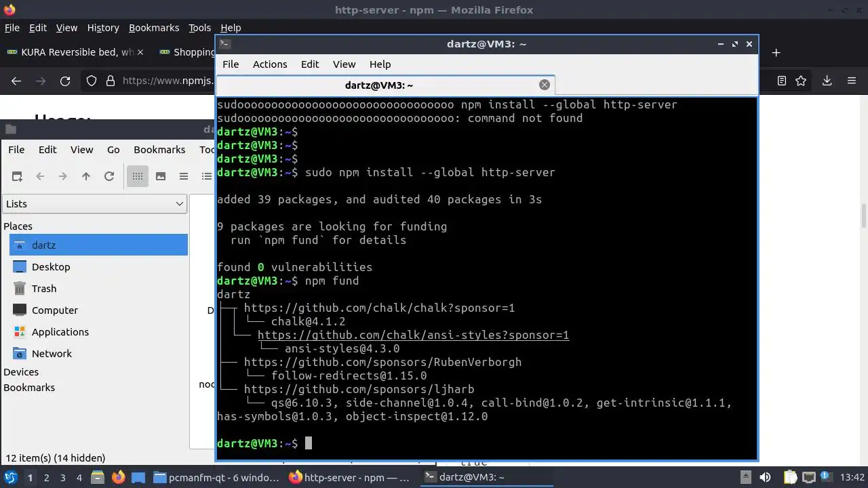The height and width of the screenshot is (488, 868).
Task: Open the terminal Help menu
Action: (380, 64)
